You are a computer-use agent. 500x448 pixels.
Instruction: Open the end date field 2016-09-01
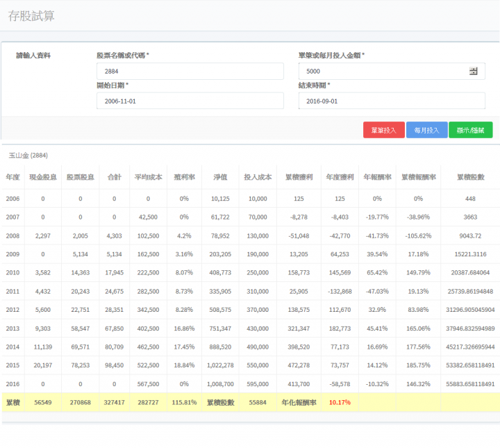tap(392, 101)
